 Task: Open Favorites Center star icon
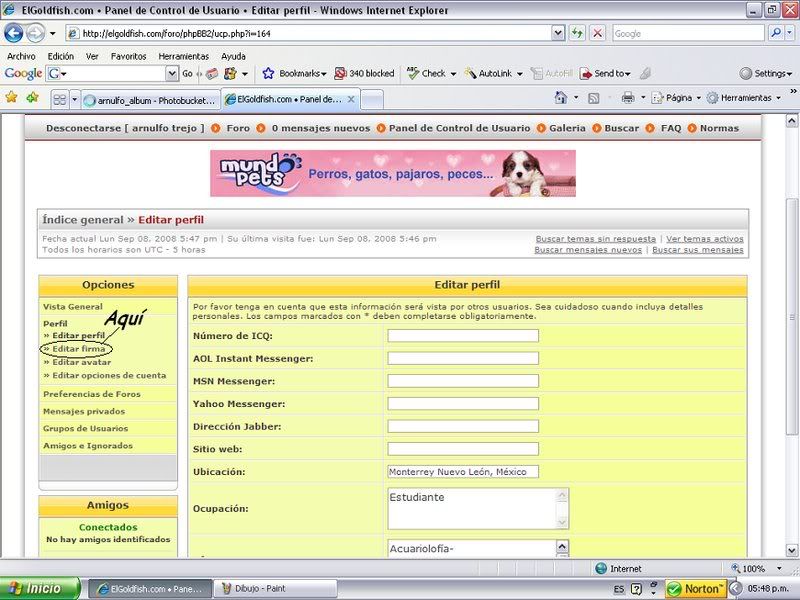click(x=11, y=97)
